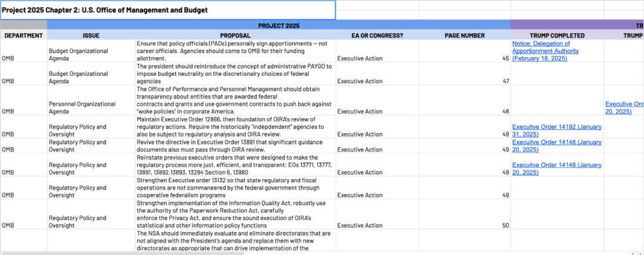Click the horizontal scrollbar thumb at the bottom
644x255 pixels.
point(123,253)
